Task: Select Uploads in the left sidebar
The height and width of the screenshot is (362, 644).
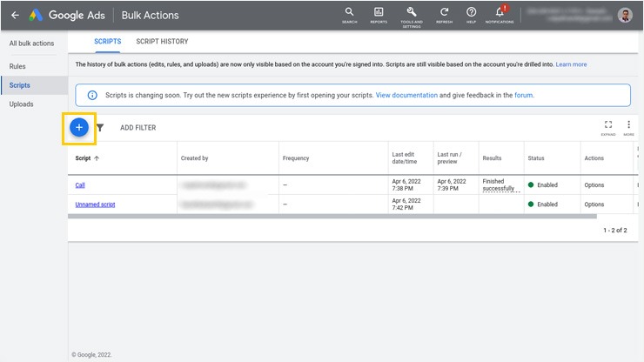Action: point(21,104)
